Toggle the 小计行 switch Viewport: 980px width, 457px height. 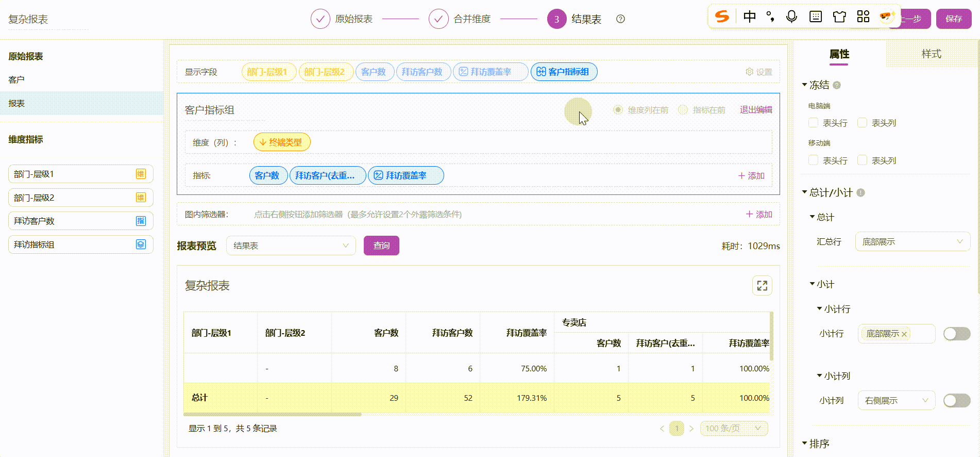click(x=957, y=334)
